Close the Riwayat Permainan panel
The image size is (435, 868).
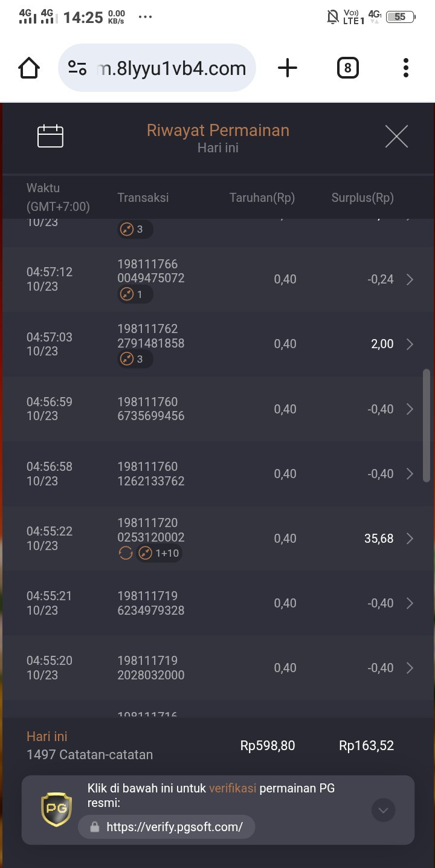(396, 137)
